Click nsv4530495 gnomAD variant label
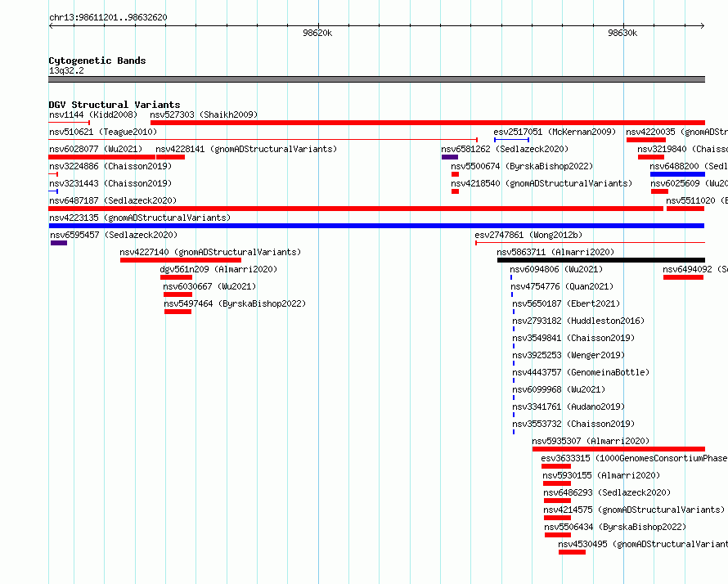This screenshot has height=584, width=728. pos(643,544)
